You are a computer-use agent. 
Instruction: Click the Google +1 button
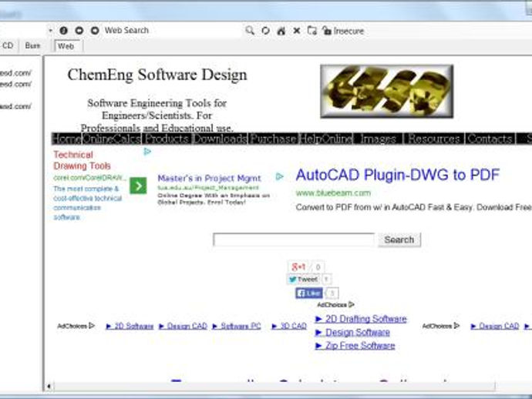point(298,267)
